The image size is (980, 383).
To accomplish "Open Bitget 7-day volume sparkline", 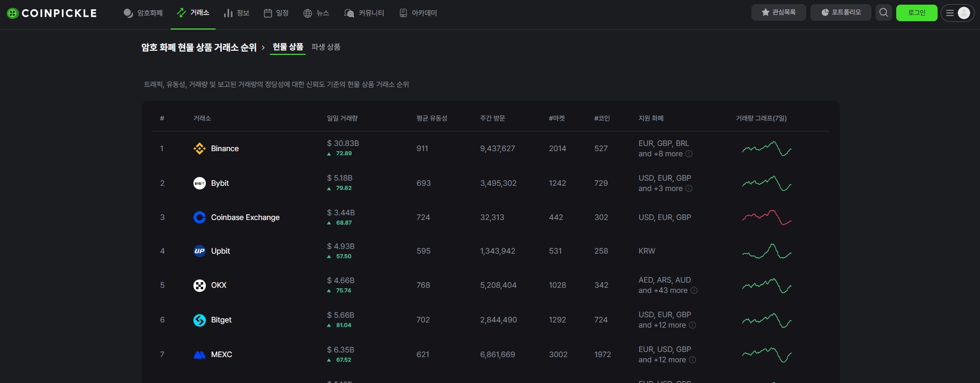I will pos(767,320).
